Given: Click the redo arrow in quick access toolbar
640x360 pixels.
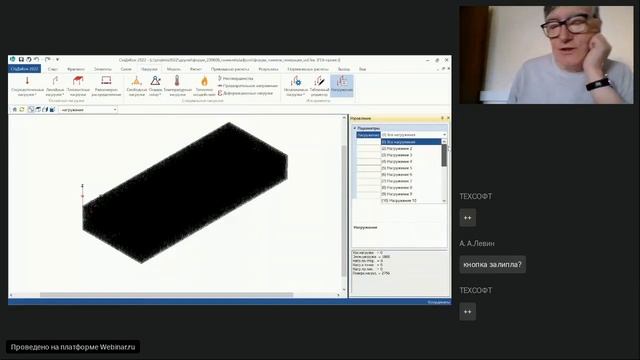Looking at the screenshot, I should pos(47,60).
